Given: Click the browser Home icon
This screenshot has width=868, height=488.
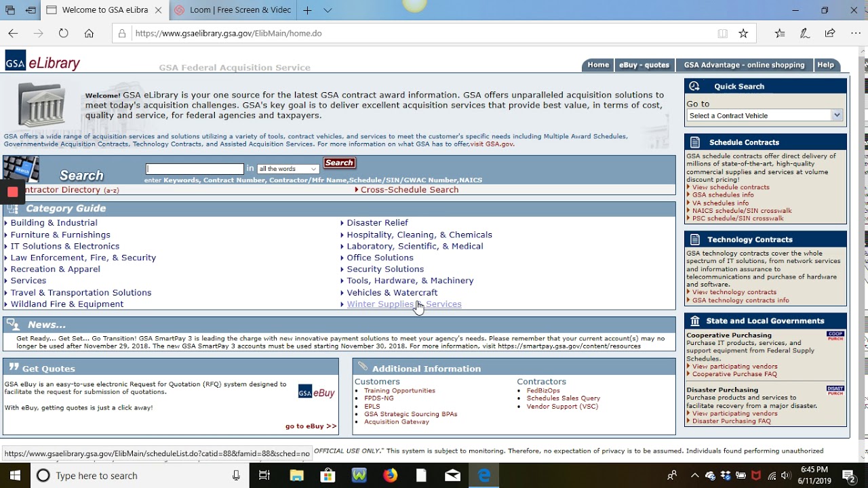Looking at the screenshot, I should tap(89, 33).
